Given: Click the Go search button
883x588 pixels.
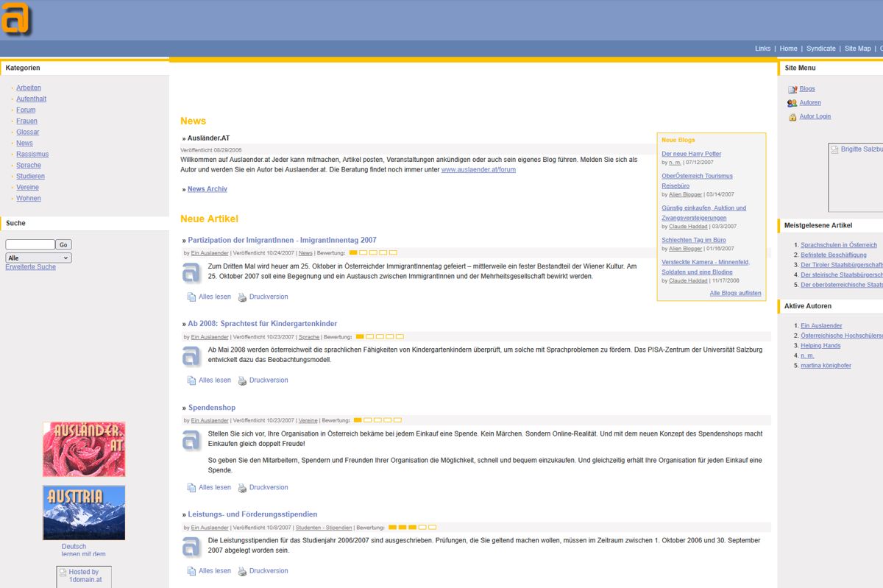Looking at the screenshot, I should [x=63, y=244].
